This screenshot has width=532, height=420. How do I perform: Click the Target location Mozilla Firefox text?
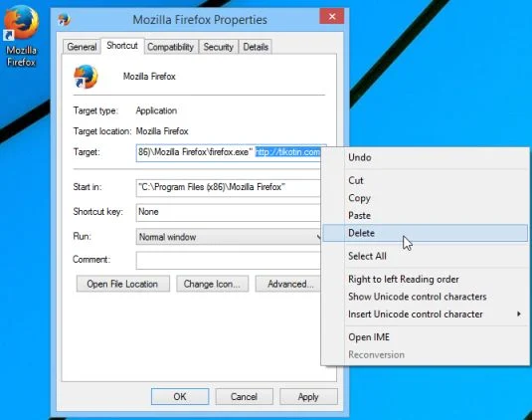tap(162, 131)
